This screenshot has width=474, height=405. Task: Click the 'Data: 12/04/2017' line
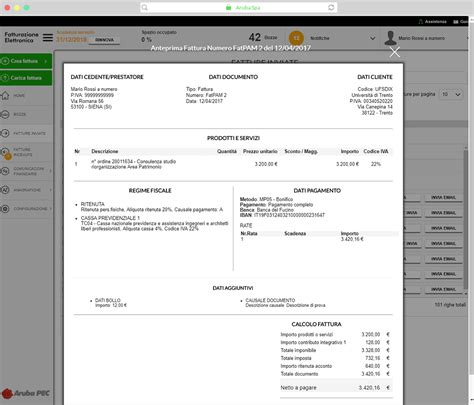(204, 101)
